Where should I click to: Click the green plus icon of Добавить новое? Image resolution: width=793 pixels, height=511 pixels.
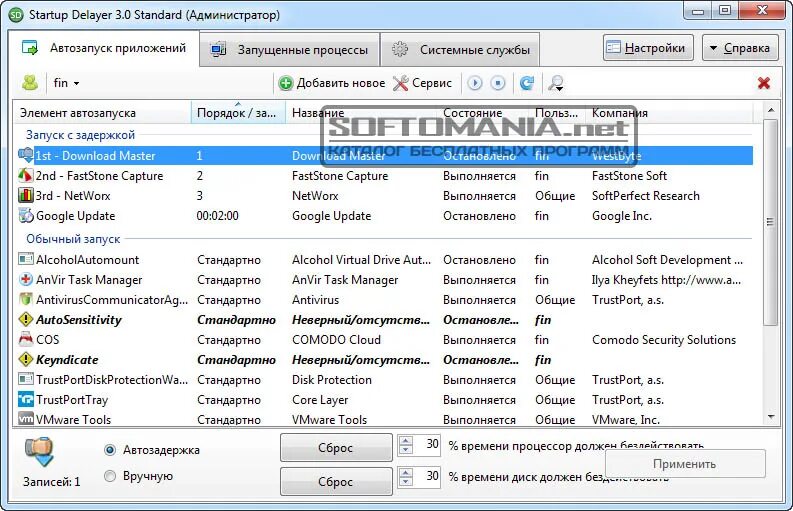(x=286, y=83)
